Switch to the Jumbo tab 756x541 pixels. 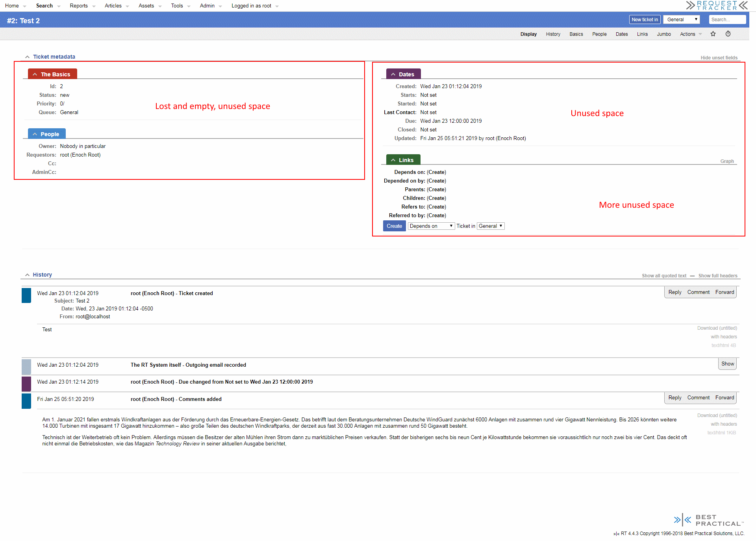(x=663, y=34)
